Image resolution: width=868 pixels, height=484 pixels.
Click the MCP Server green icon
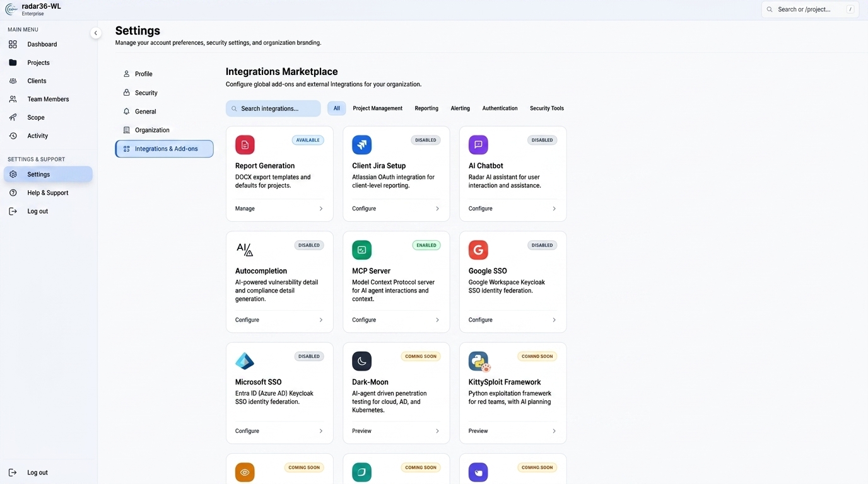coord(361,250)
